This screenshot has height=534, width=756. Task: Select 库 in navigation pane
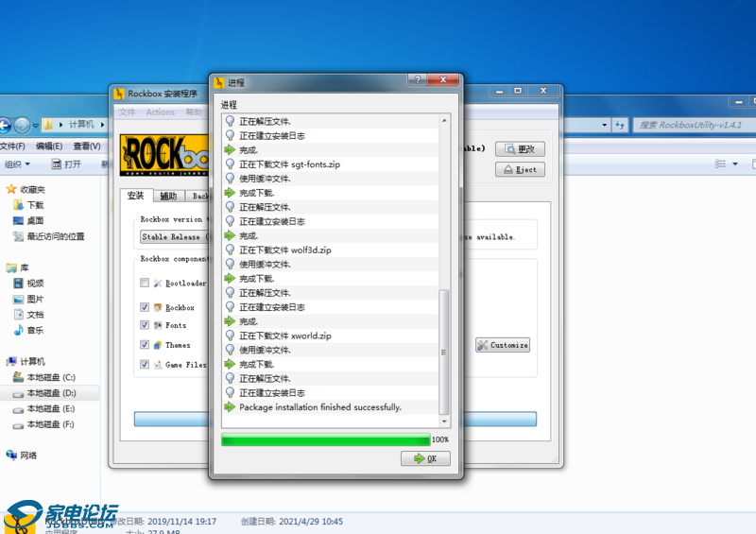[25, 267]
